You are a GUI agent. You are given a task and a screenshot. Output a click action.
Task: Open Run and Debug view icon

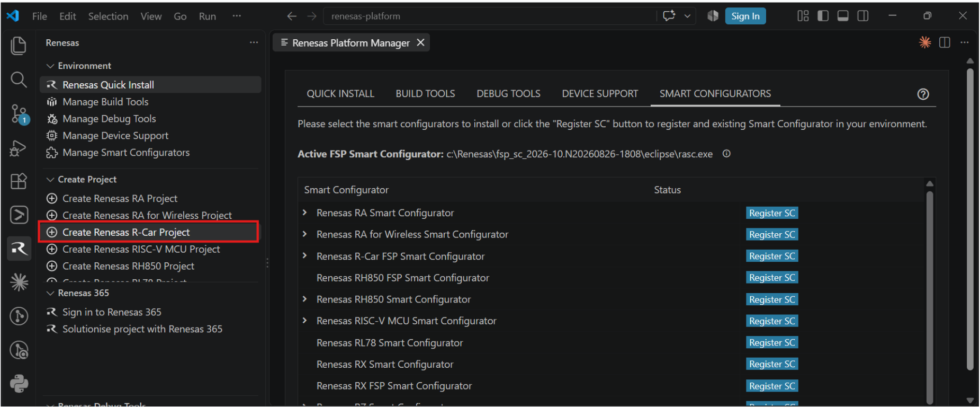click(x=19, y=148)
